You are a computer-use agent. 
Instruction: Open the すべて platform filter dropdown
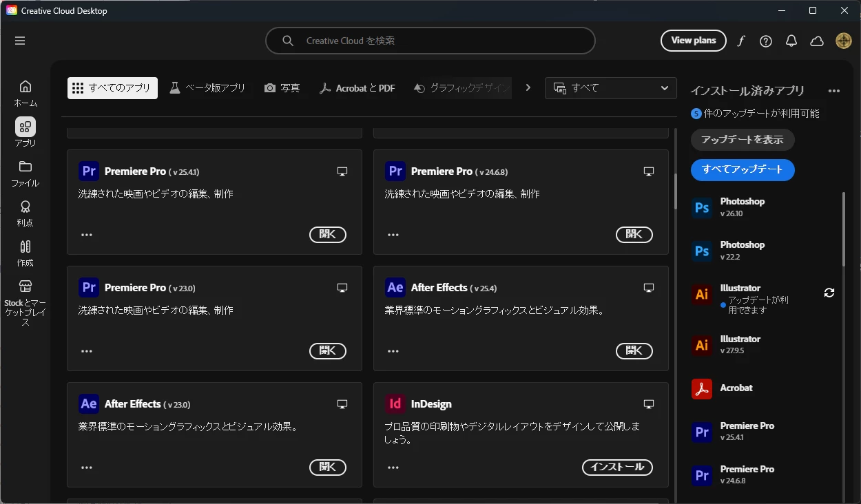coord(611,88)
